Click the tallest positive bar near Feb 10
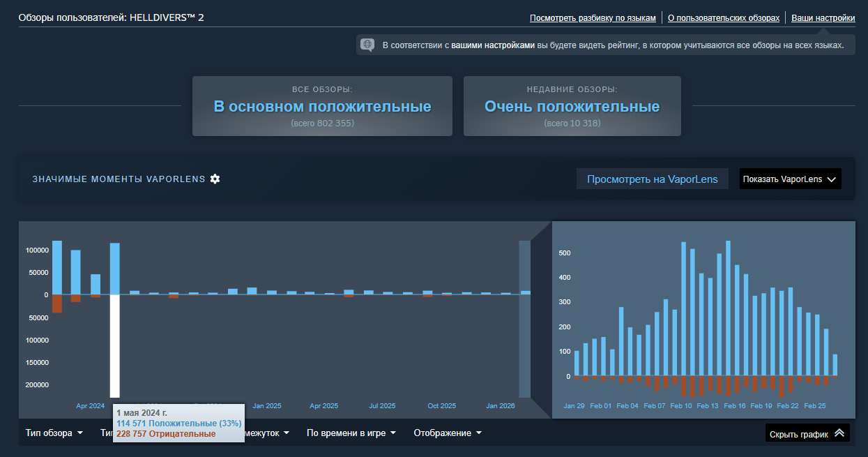Screen dimensions: 868x457 click(683, 309)
